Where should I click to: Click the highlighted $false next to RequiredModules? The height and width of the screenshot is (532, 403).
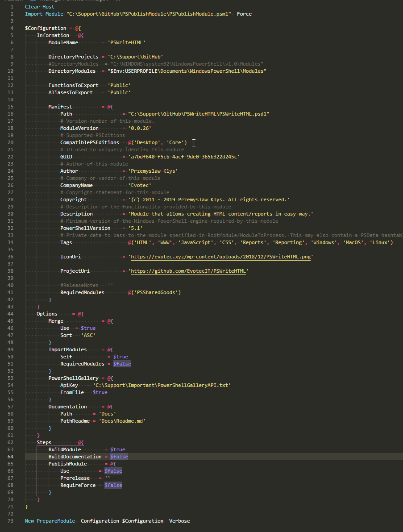tap(122, 363)
